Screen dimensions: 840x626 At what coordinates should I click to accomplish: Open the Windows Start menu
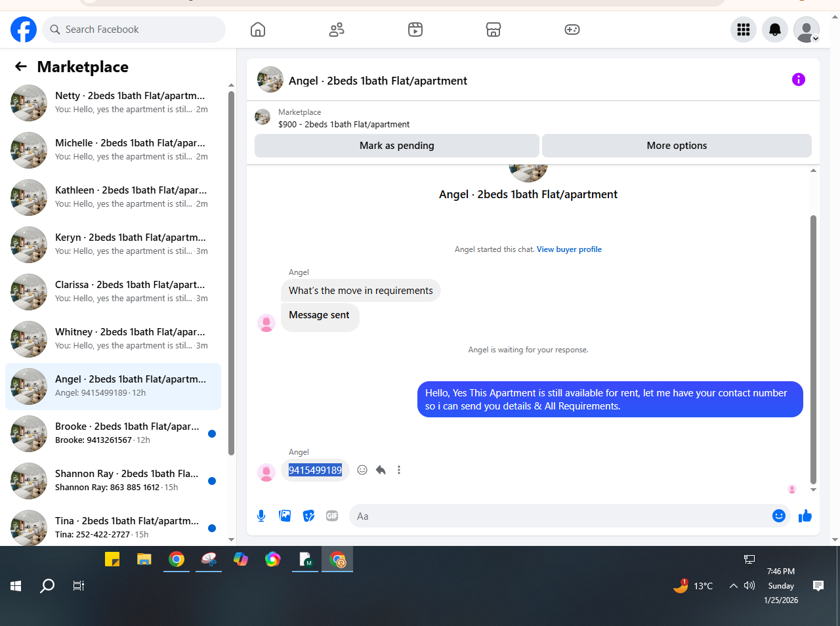[x=16, y=586]
